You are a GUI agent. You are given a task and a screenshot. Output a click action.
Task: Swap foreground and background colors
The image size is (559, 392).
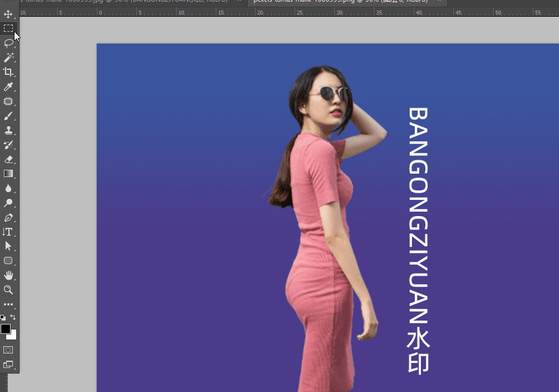[x=13, y=317]
